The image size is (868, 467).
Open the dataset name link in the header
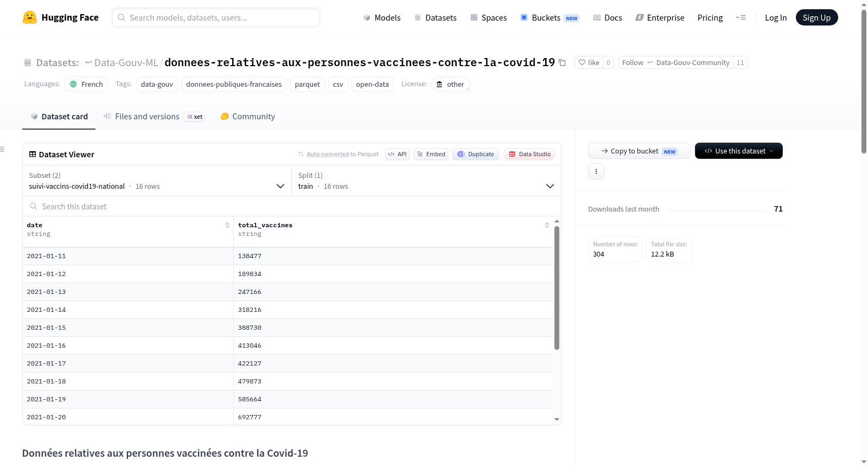(360, 62)
